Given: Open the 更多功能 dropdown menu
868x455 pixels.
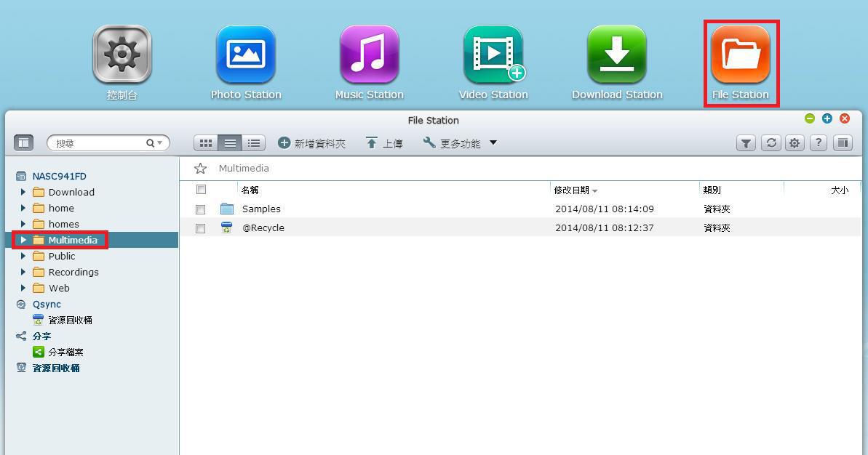Looking at the screenshot, I should point(460,143).
